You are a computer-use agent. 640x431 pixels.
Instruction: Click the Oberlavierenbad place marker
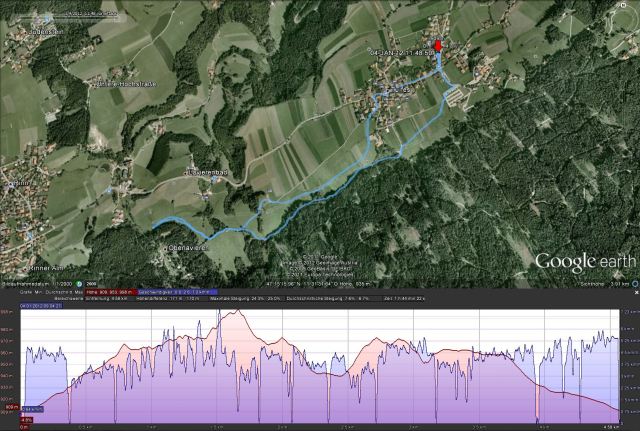coord(167,245)
